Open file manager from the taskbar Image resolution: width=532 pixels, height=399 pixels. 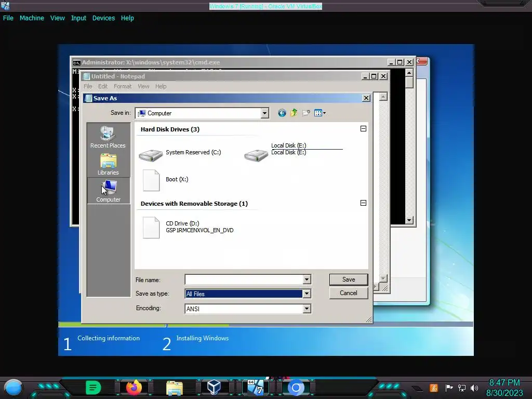click(175, 388)
